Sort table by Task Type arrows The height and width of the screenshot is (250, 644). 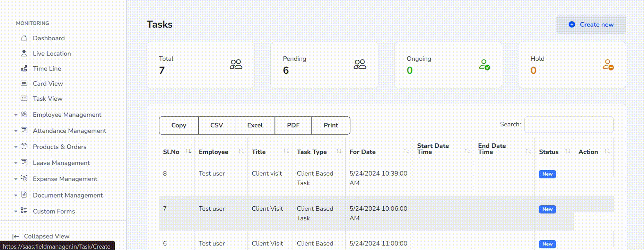point(339,151)
